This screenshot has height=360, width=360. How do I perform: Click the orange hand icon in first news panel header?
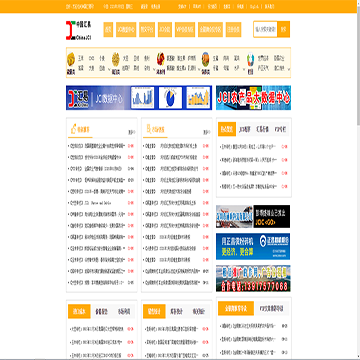pyautogui.click(x=73, y=129)
